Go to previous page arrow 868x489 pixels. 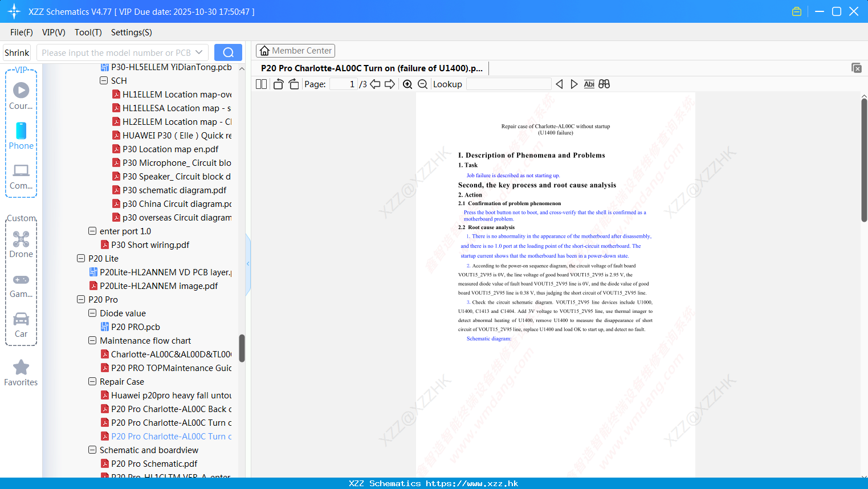[375, 84]
